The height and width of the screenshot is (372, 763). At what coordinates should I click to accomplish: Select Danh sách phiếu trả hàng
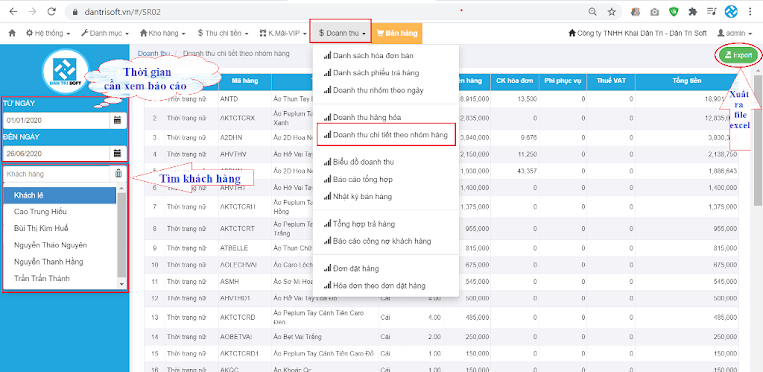[x=371, y=73]
